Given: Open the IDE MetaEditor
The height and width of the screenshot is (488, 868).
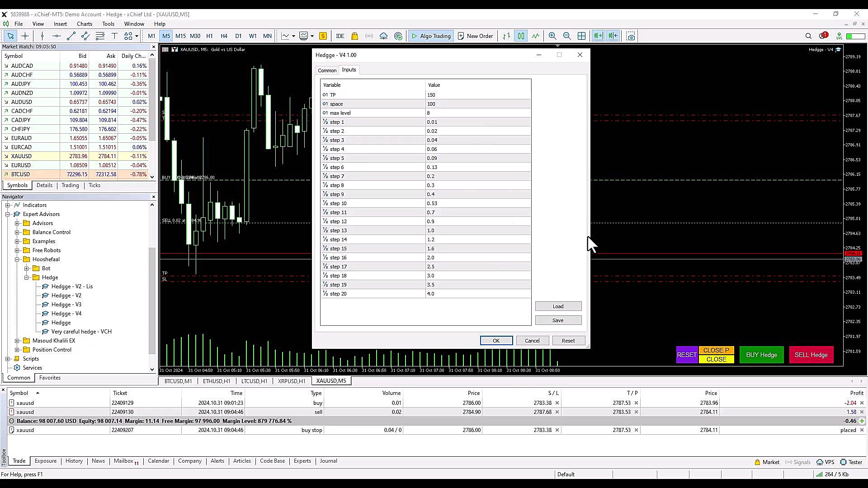Looking at the screenshot, I should (x=340, y=36).
